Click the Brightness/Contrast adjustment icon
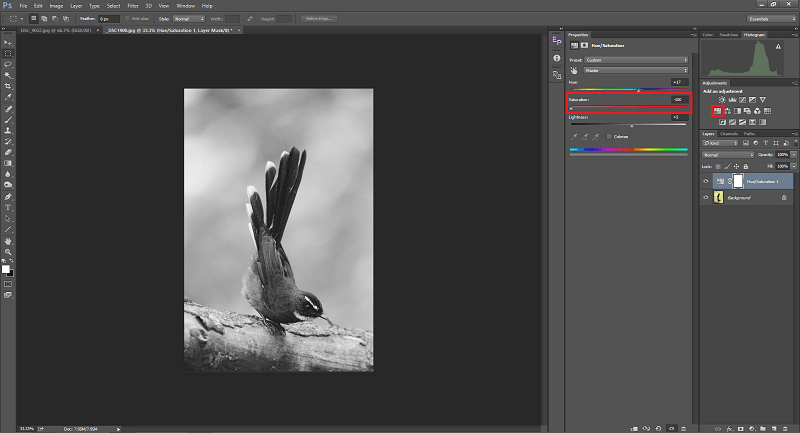This screenshot has height=433, width=800. coord(722,100)
